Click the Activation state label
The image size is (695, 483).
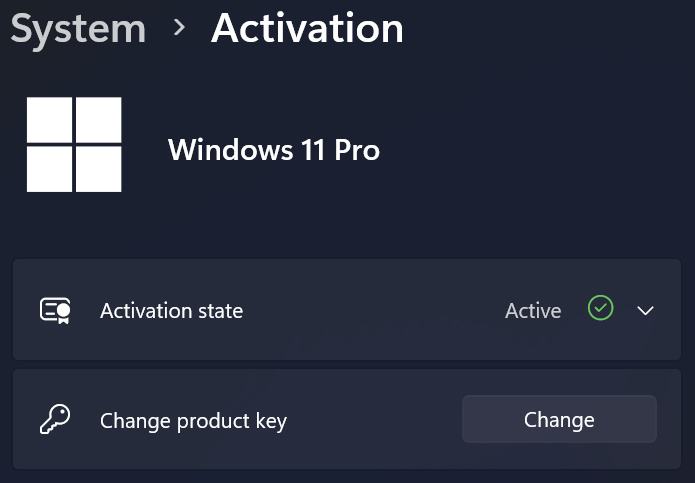pos(171,311)
